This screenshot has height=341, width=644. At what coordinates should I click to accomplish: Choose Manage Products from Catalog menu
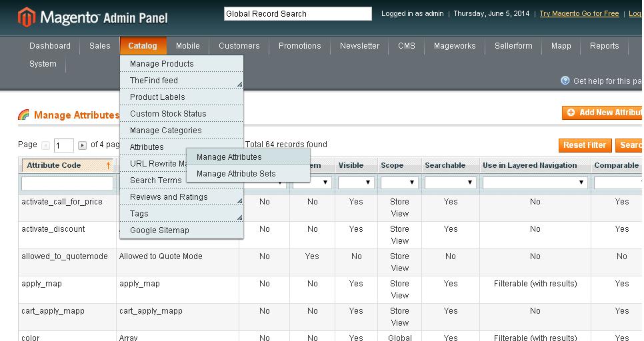162,64
